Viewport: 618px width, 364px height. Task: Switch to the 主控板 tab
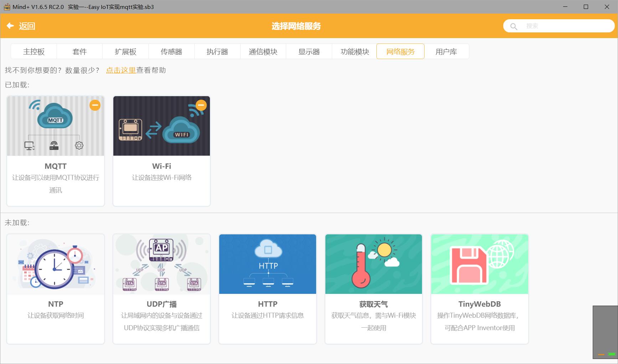tap(34, 52)
